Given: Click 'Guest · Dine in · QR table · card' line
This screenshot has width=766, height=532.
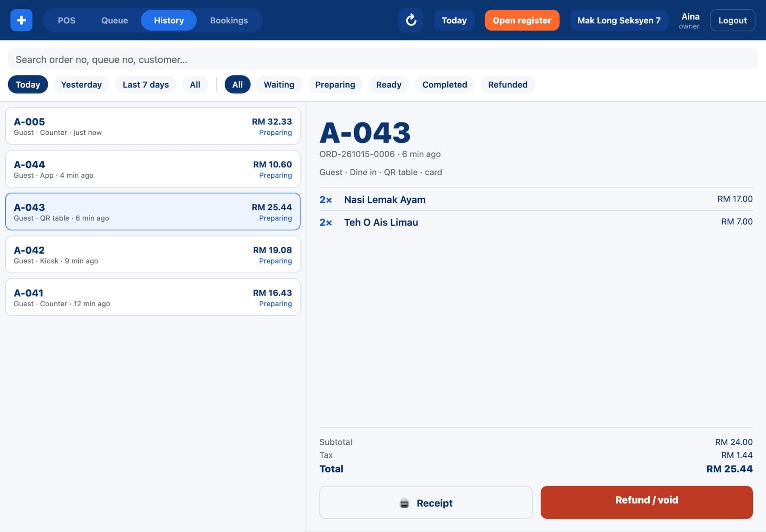Looking at the screenshot, I should (381, 172).
